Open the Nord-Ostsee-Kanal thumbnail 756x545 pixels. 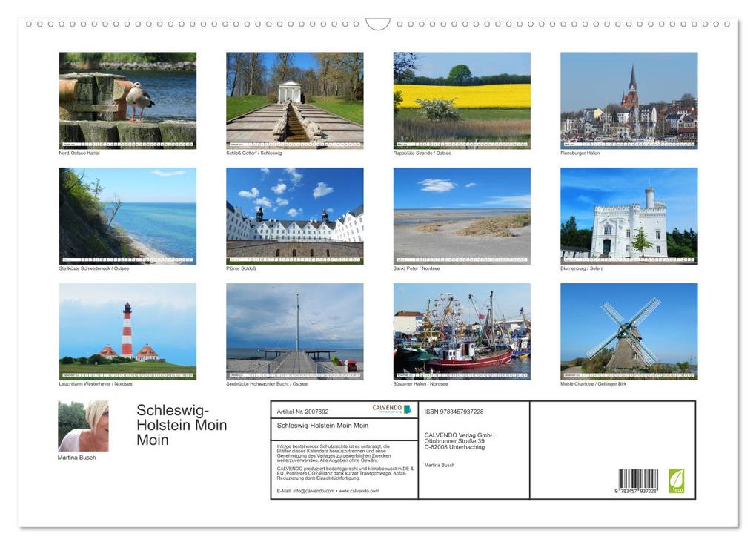coord(126,100)
